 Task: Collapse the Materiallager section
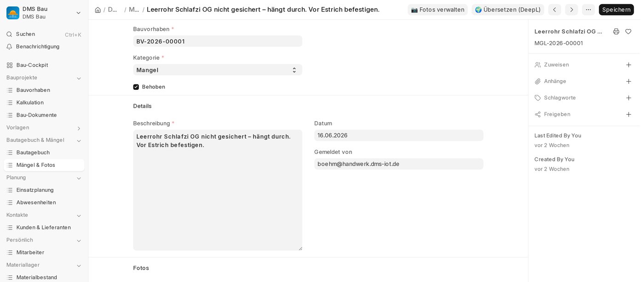pos(79,265)
